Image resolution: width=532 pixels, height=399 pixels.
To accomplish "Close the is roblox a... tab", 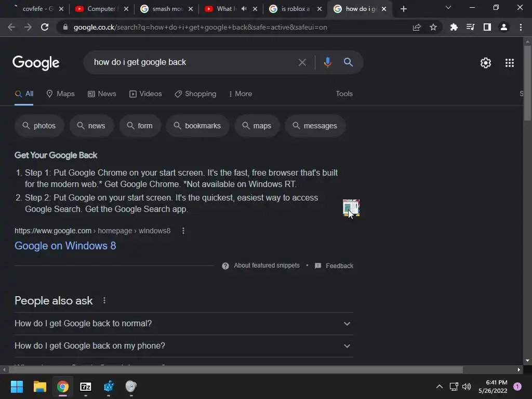I will click(320, 9).
